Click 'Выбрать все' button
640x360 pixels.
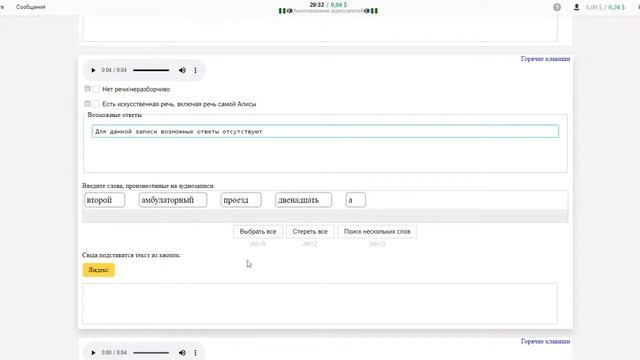[258, 231]
